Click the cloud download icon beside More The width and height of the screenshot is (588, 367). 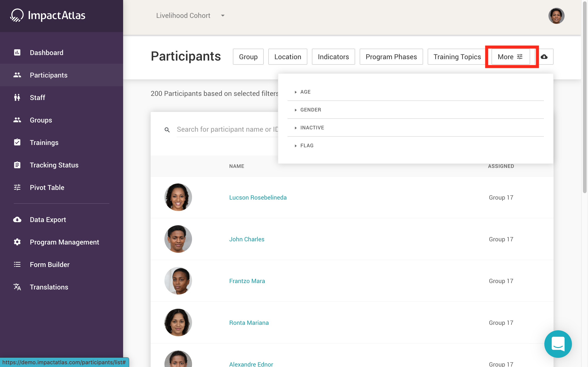tap(544, 57)
